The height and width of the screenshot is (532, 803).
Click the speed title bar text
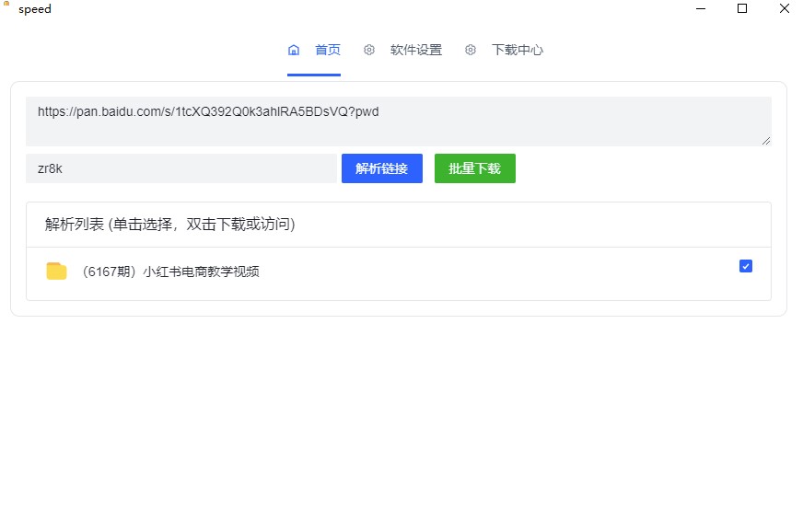tap(34, 9)
